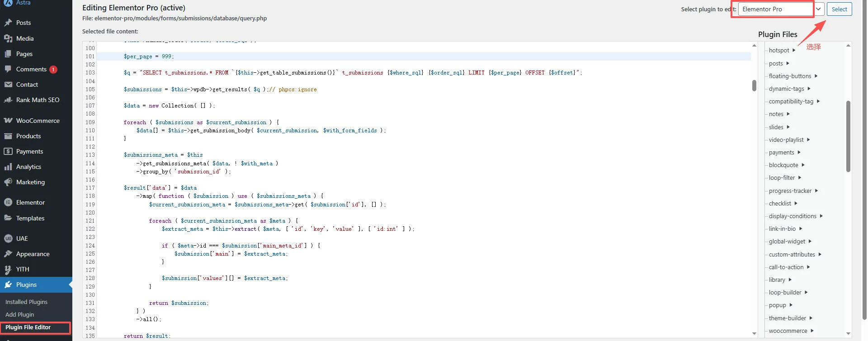Click the Plugins plug icon

point(8,285)
